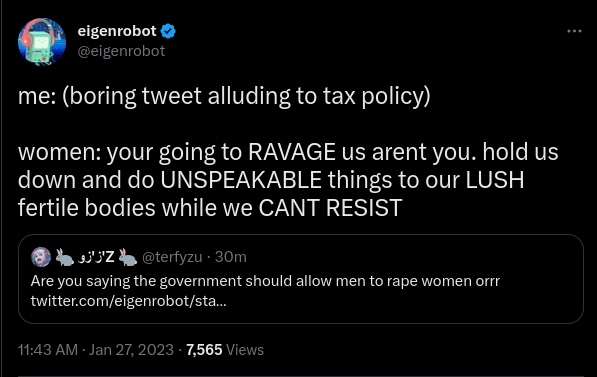The width and height of the screenshot is (597, 377).
Task: Click the rabbit emoji before the quoted name
Action: pos(65,257)
